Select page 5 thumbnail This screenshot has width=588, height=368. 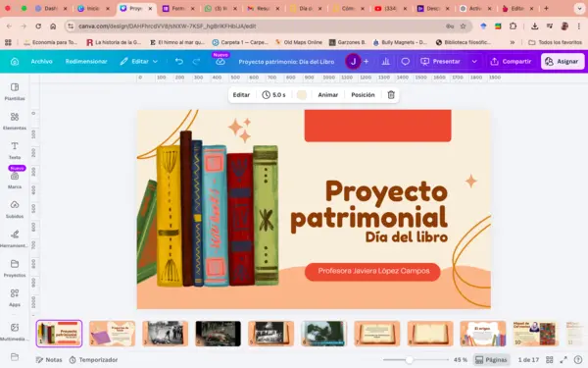tap(271, 333)
